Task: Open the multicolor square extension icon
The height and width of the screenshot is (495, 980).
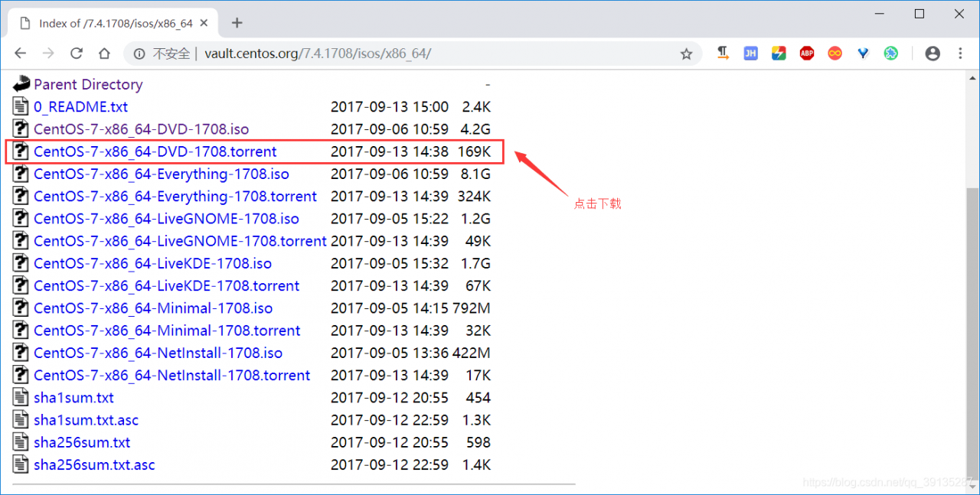Action: 779,54
